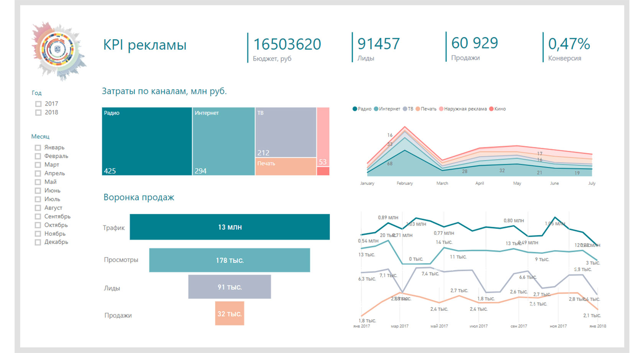Image resolution: width=644 pixels, height=353 pixels.
Task: Select the ТВ treemap block
Action: tap(286, 132)
